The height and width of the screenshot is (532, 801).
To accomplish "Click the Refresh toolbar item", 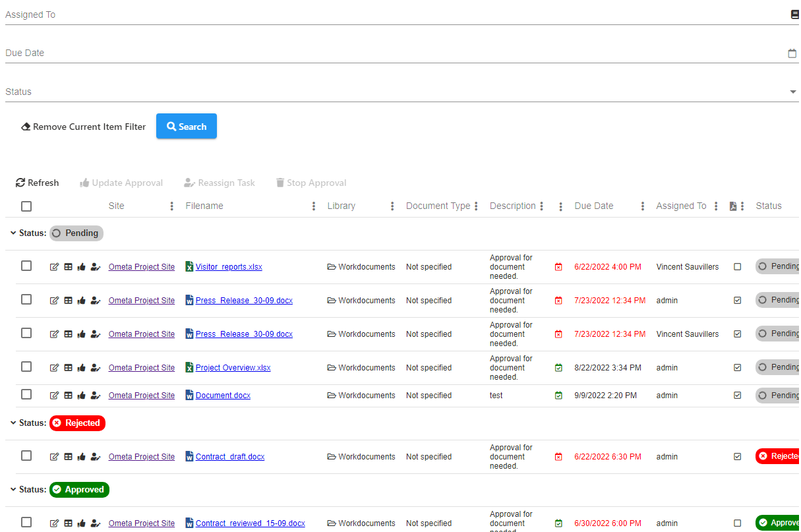I will [38, 183].
